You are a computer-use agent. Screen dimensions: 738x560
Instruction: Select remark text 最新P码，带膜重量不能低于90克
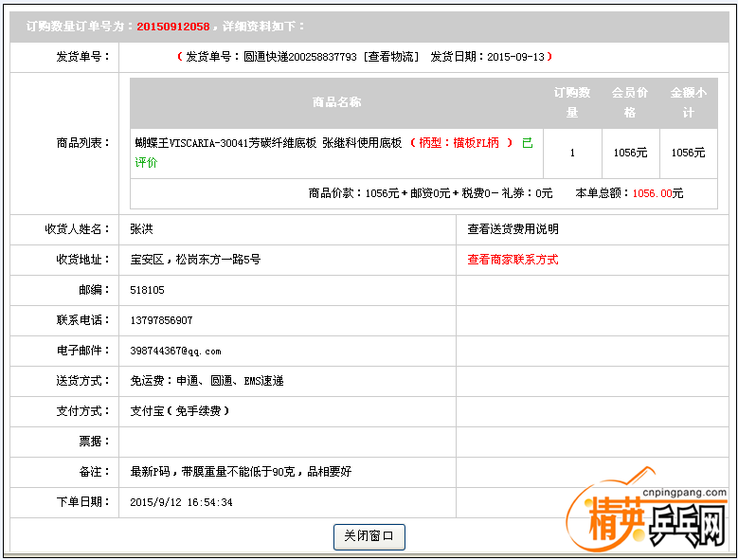click(x=212, y=472)
